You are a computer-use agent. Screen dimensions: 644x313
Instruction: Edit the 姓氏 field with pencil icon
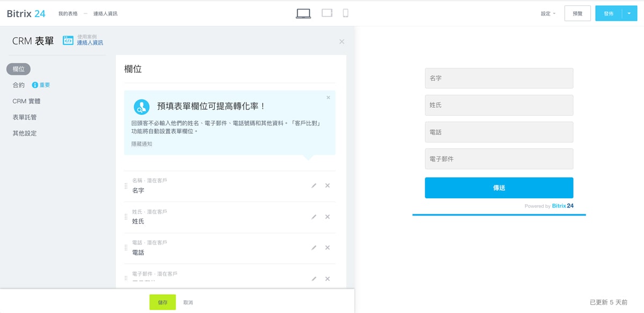[314, 217]
